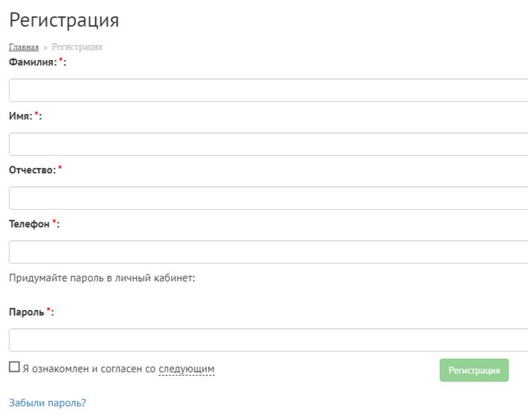This screenshot has height=420, width=528.
Task: Click the Фамилия field label
Action: pos(32,63)
